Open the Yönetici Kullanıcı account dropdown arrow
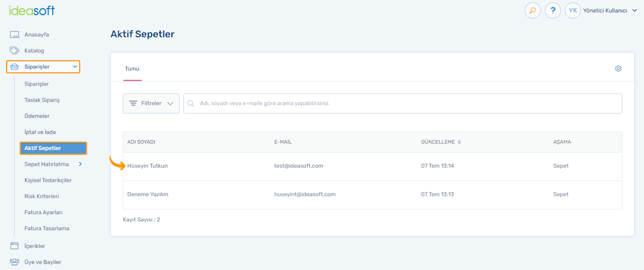Screen dimensions: 644x270 tap(635, 10)
